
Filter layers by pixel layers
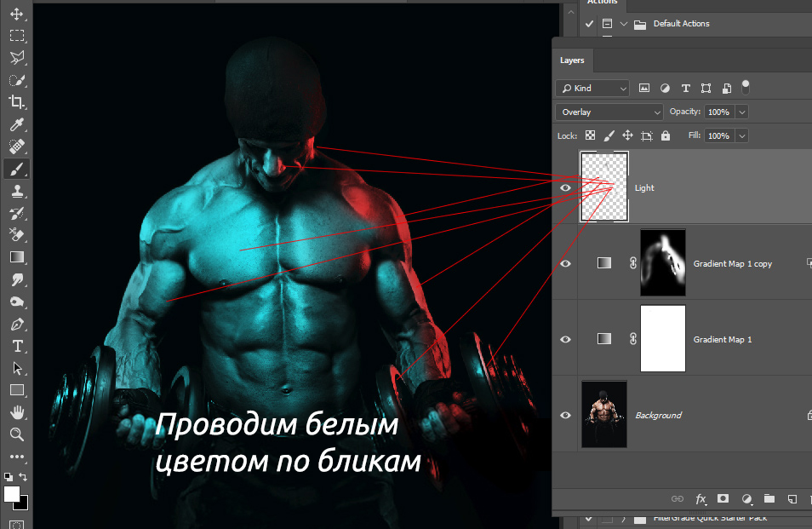[x=644, y=88]
